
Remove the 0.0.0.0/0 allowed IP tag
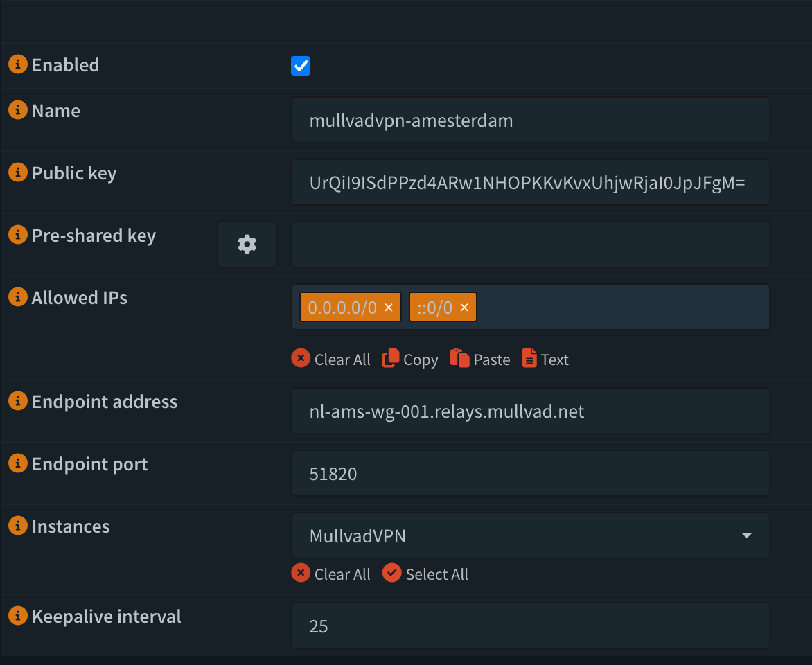click(x=389, y=308)
